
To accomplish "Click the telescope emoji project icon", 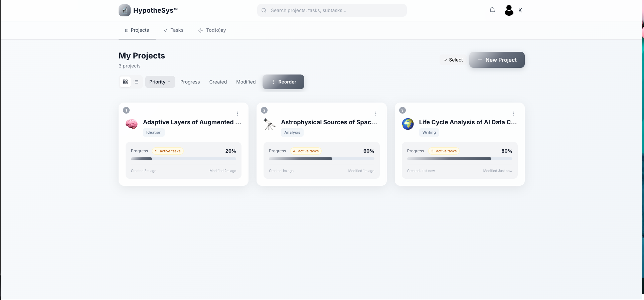I will pos(270,124).
